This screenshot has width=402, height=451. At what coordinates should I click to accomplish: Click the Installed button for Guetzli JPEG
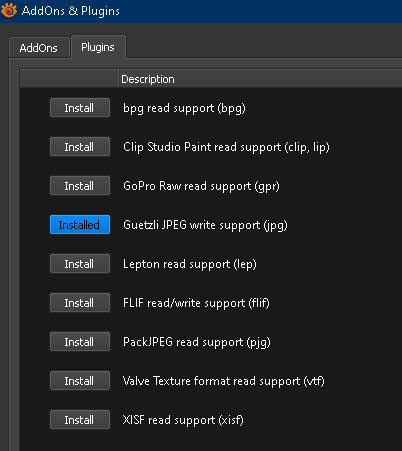click(x=80, y=225)
